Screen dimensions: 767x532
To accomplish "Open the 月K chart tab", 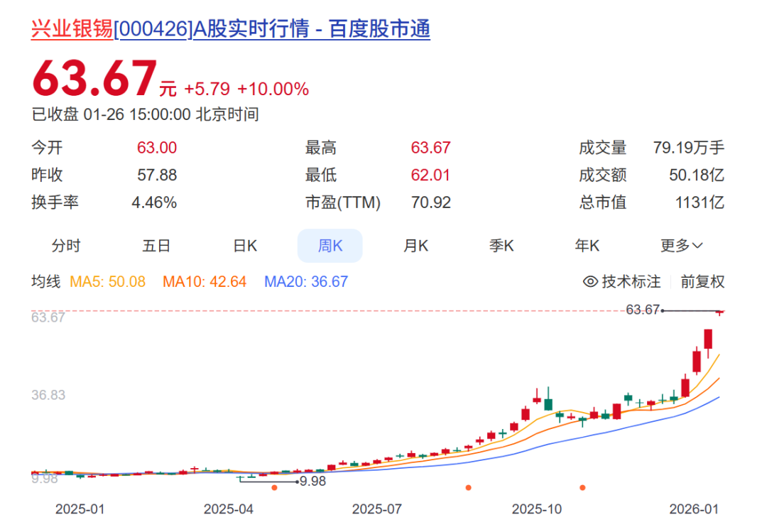I will point(415,246).
